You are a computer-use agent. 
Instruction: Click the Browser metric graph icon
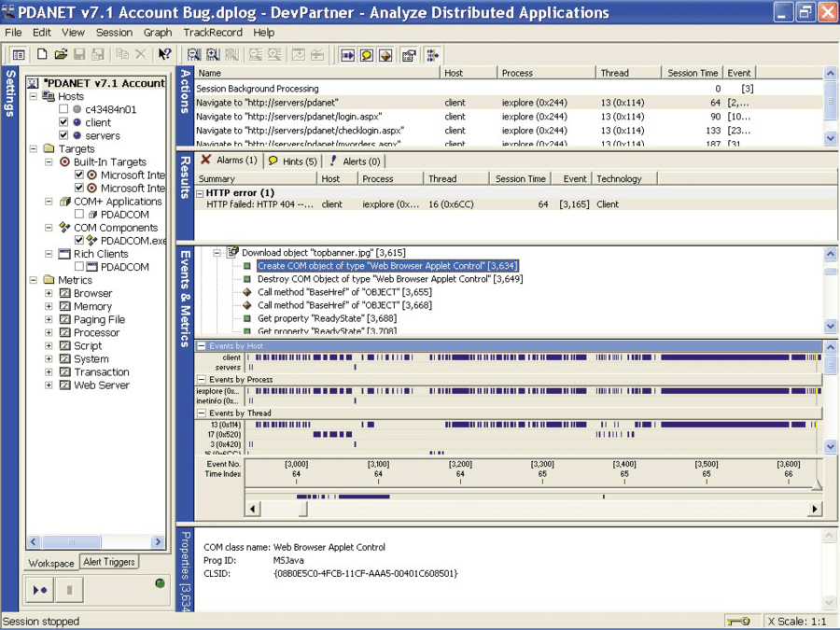click(x=64, y=293)
